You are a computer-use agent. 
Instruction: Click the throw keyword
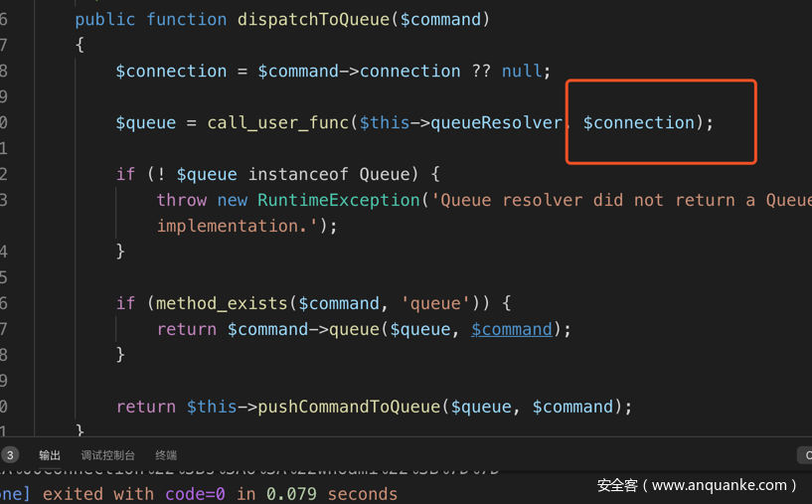click(182, 200)
